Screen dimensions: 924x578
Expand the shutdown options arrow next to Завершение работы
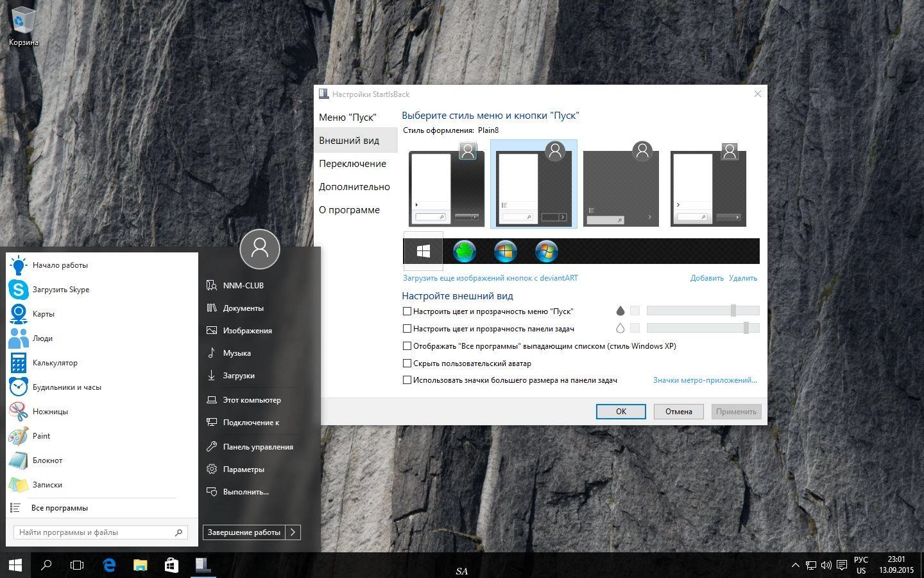click(x=293, y=532)
